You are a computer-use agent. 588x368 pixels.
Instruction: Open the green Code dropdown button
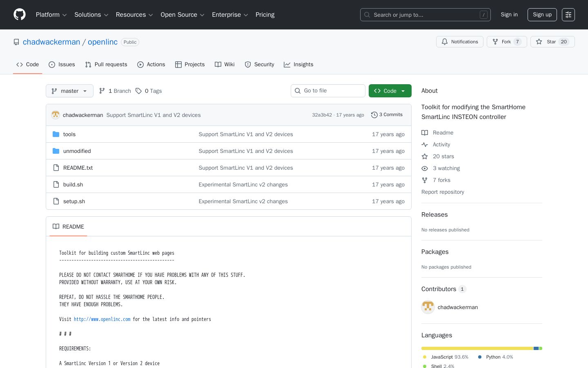[x=390, y=91]
